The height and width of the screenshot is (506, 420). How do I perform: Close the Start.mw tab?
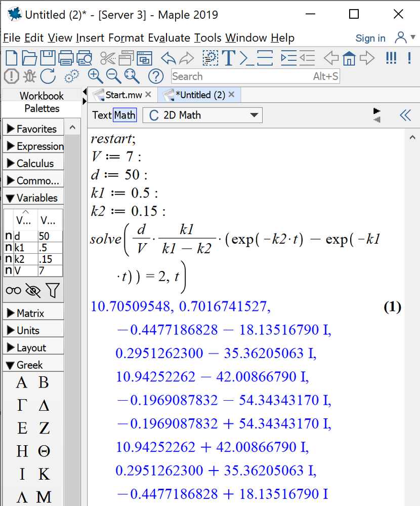pos(148,95)
